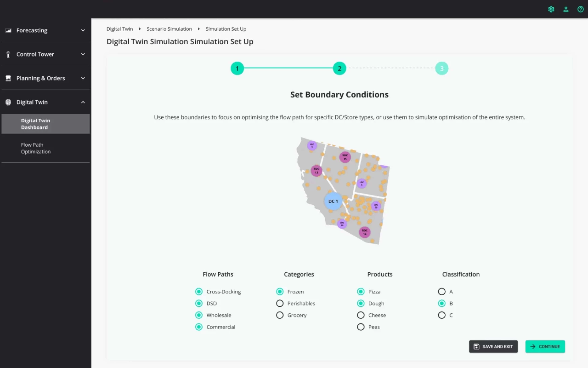Click the Digital Twin sidebar label
Image resolution: width=588 pixels, height=368 pixels.
pos(32,102)
